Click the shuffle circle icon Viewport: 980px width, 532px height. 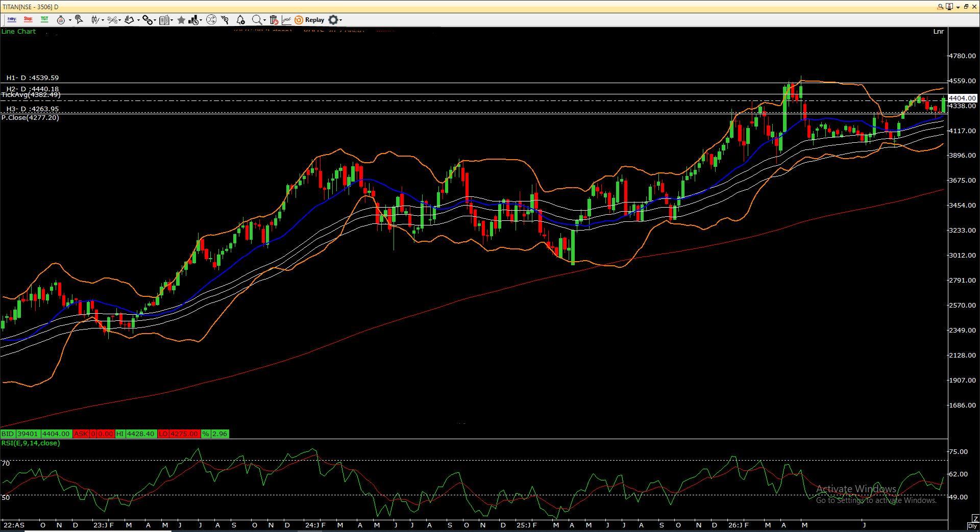[211, 20]
